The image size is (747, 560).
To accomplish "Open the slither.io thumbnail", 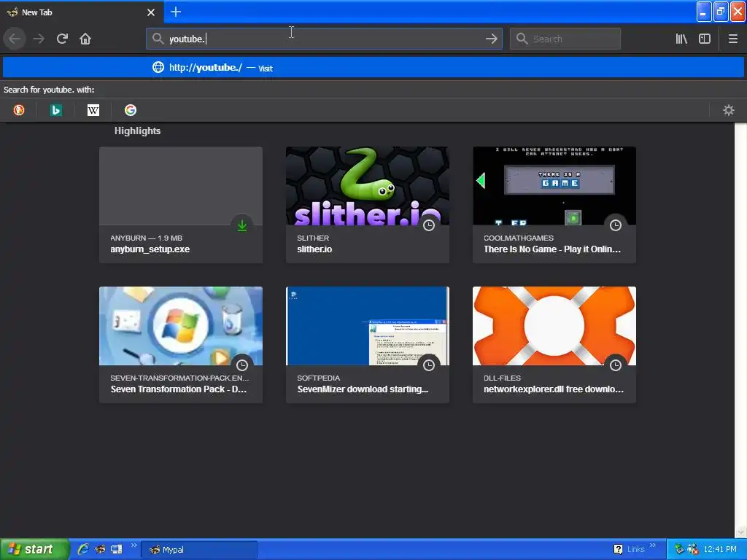I will (368, 186).
